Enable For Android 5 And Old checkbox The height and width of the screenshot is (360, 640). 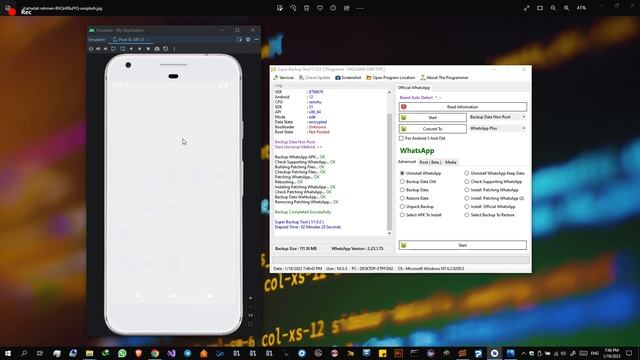402,138
